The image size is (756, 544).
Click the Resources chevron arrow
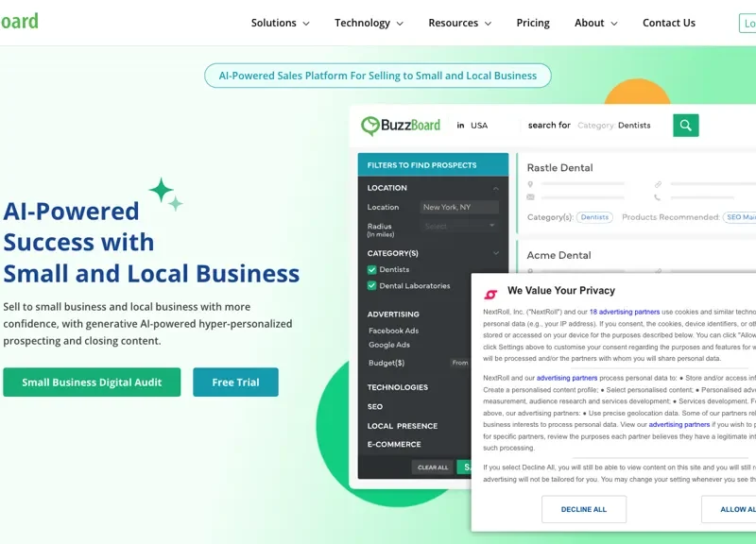488,24
